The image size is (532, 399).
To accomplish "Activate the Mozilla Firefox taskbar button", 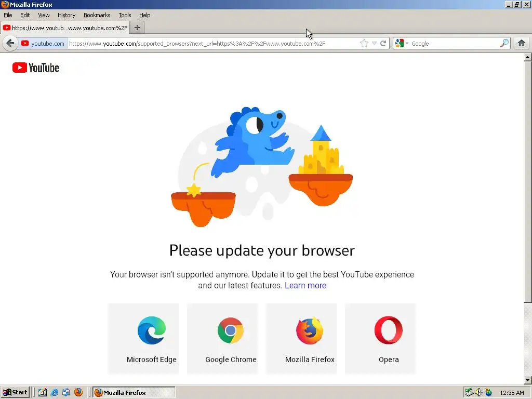I will point(134,393).
